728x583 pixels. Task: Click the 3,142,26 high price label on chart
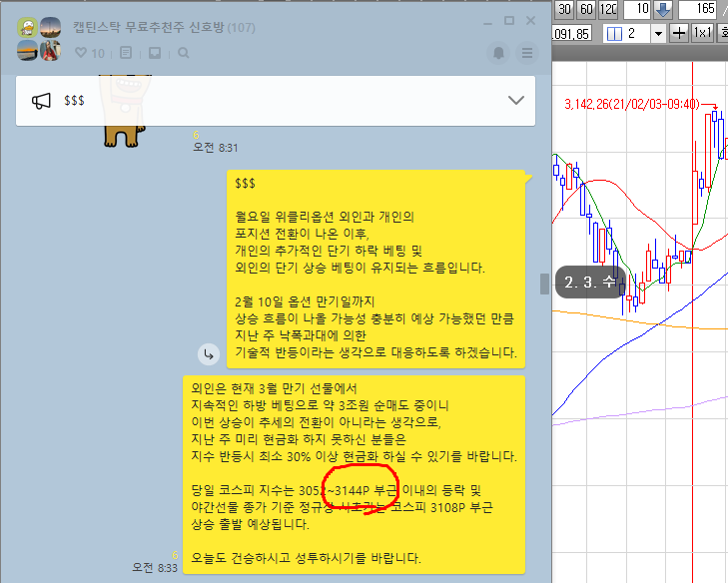(631, 104)
